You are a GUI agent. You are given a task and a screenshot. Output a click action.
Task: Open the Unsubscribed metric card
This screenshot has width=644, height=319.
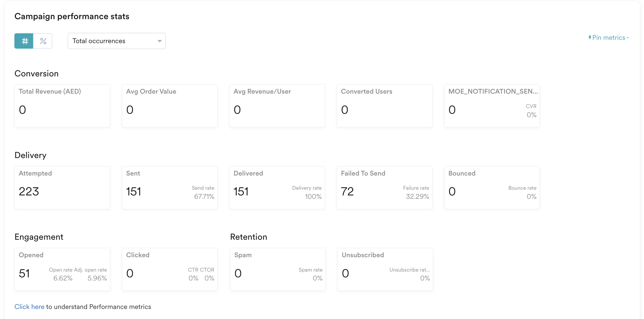tap(385, 269)
